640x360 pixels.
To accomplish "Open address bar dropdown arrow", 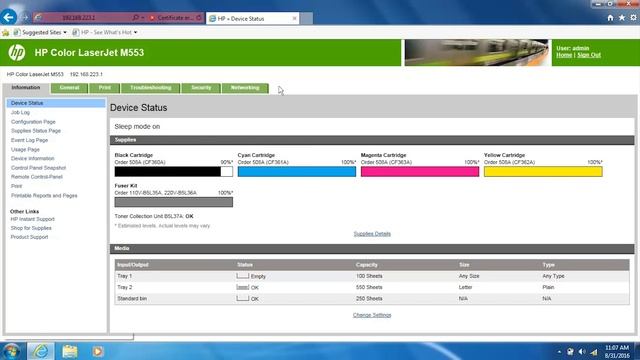I will 142,18.
